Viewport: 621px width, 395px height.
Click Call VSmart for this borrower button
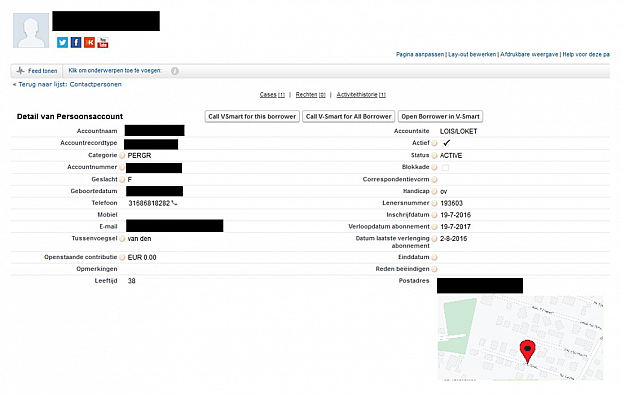[x=252, y=116]
